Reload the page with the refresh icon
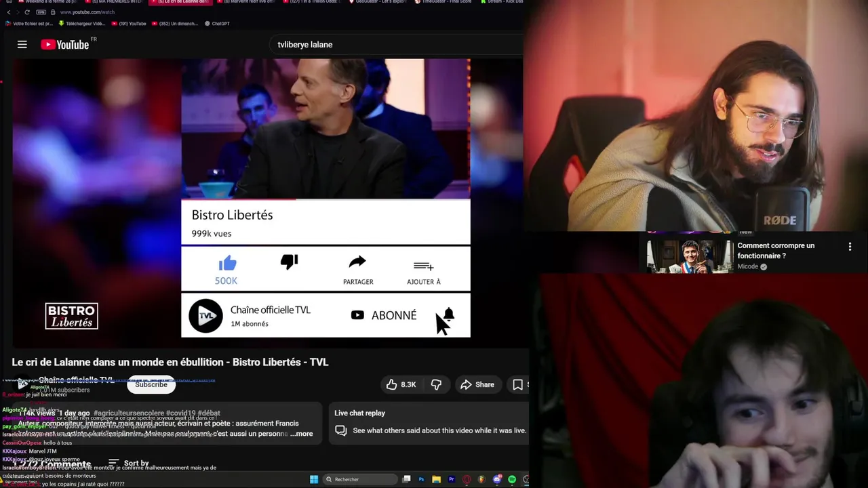The height and width of the screenshot is (488, 868). coord(27,12)
